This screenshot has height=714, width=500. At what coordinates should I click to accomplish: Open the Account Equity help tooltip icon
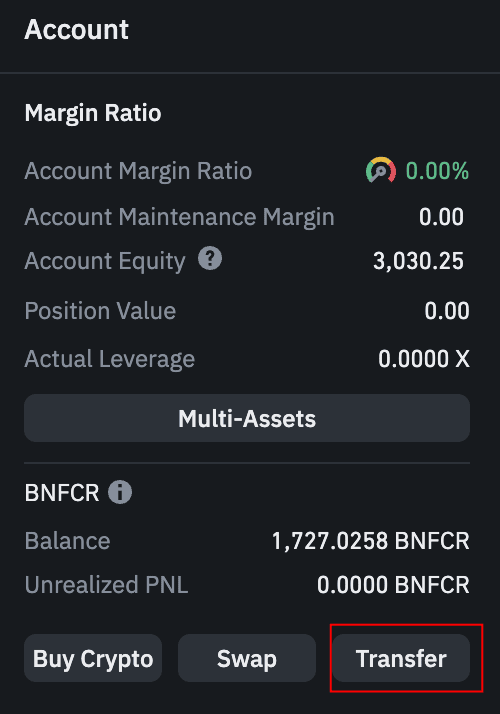(x=210, y=259)
